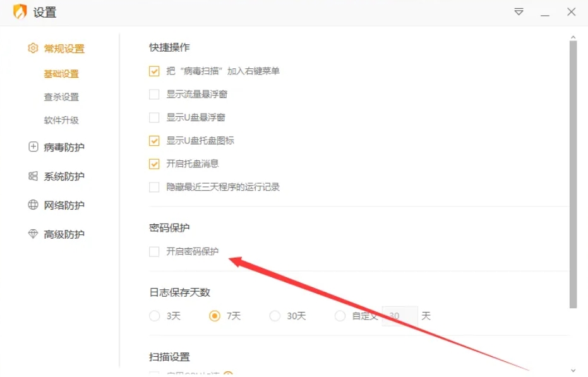Click the diamond icon beside 高级防护

(32, 234)
